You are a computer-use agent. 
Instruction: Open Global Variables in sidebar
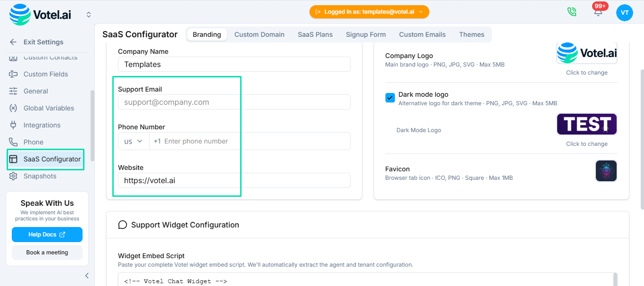(49, 108)
